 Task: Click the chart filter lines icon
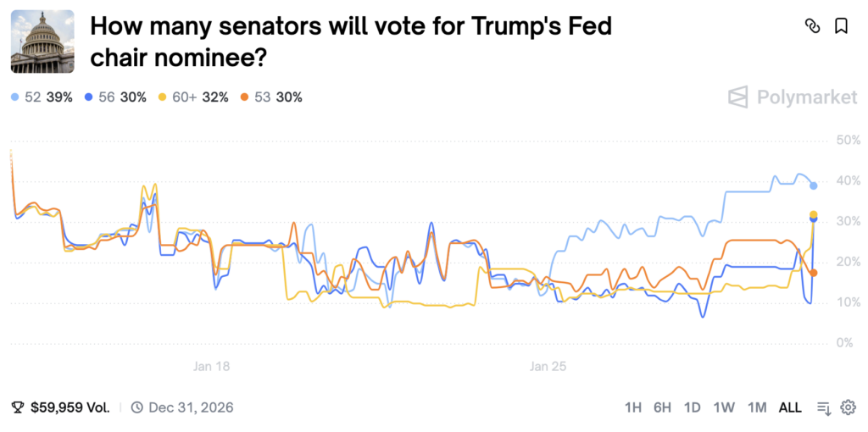click(823, 407)
